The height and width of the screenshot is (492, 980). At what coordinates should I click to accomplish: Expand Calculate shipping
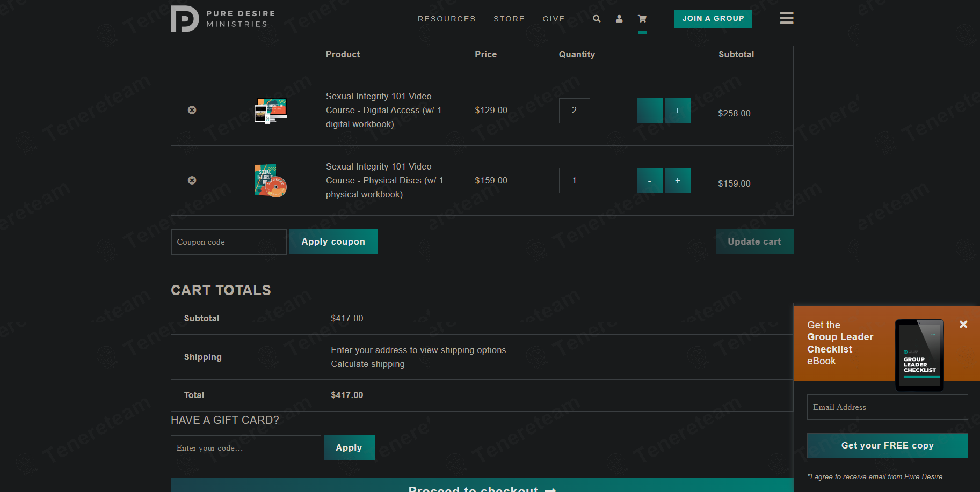[368, 364]
